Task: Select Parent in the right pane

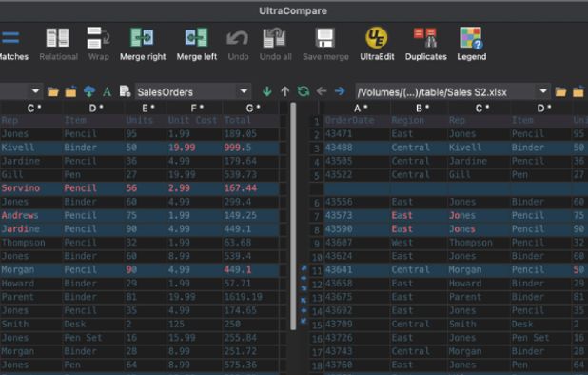Action: (479, 297)
